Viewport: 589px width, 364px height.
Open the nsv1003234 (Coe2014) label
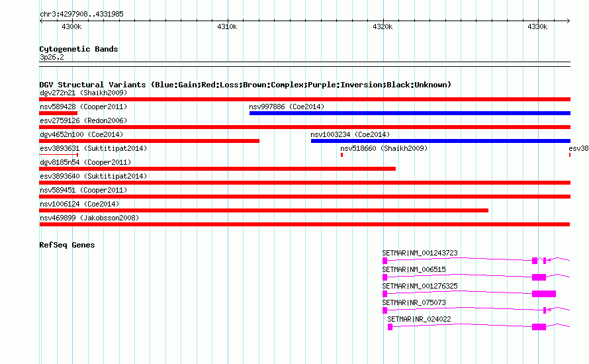pos(350,134)
